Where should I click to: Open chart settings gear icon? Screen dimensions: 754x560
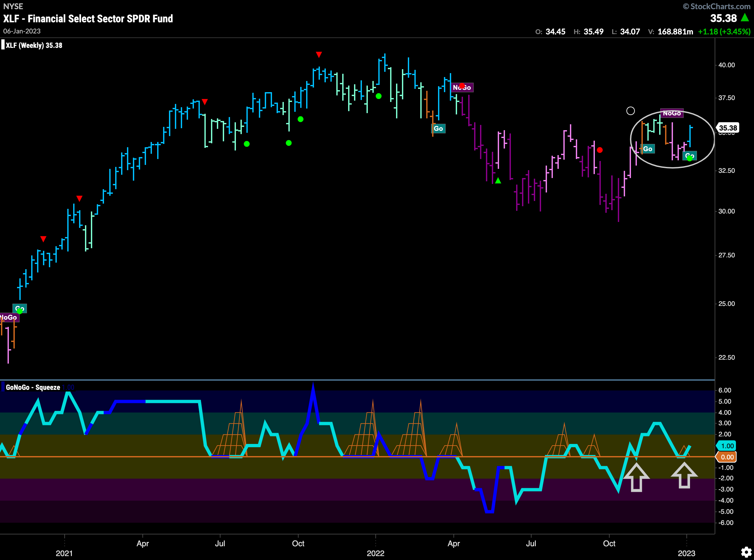click(746, 552)
